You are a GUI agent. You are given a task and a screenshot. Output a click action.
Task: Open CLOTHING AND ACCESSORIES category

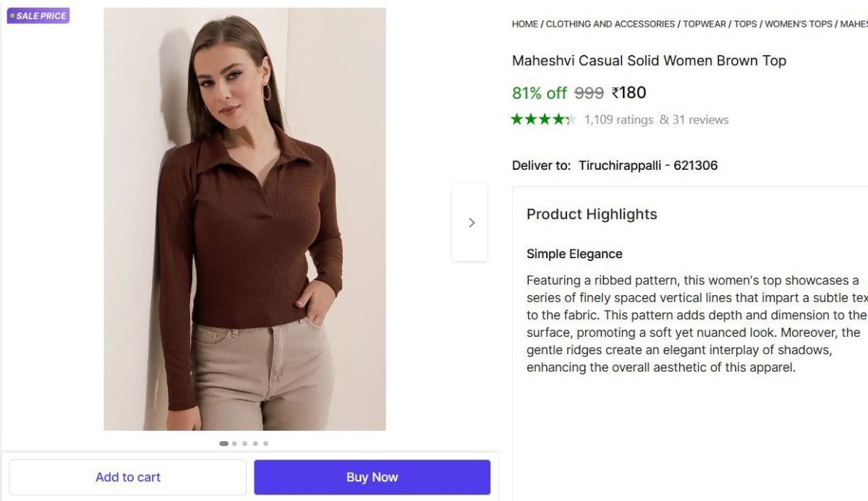coord(610,23)
